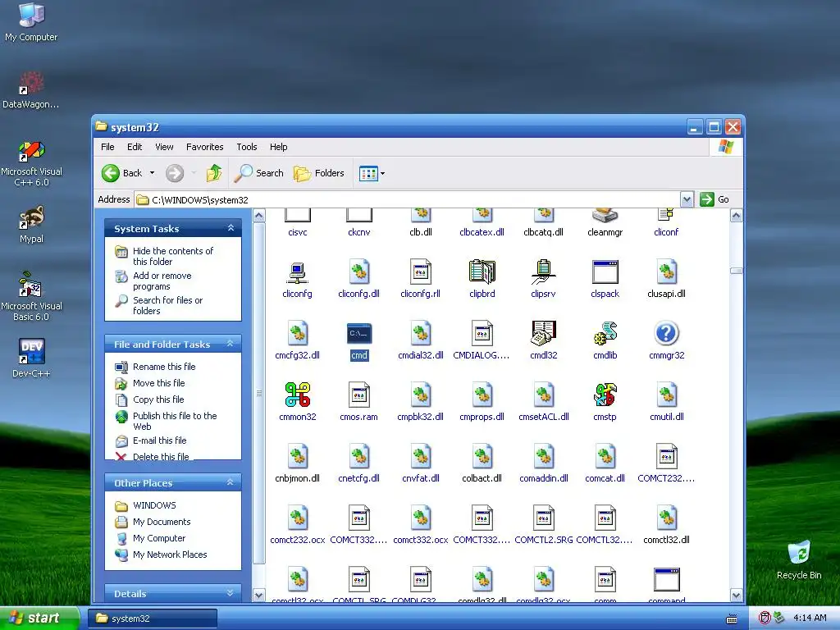The width and height of the screenshot is (840, 630).
Task: Click the file list scroll-down arrow
Action: tap(736, 596)
